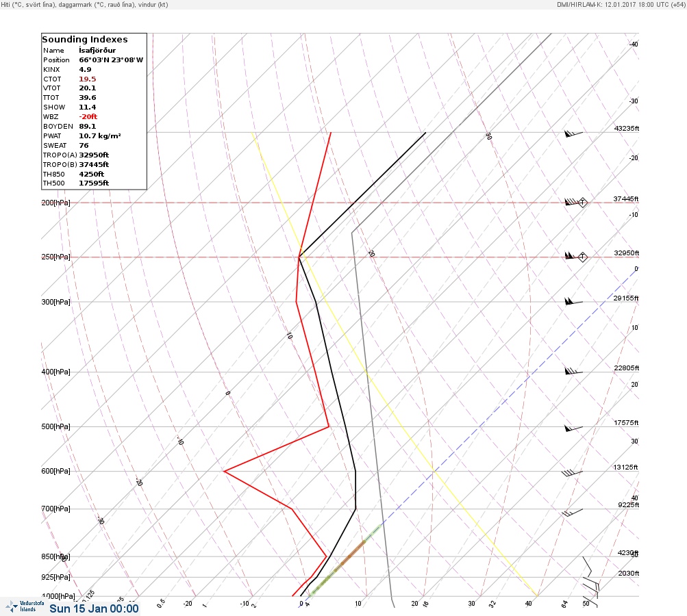Click the Veðurstofa Íslands logo
The image size is (687, 616).
tap(24, 606)
